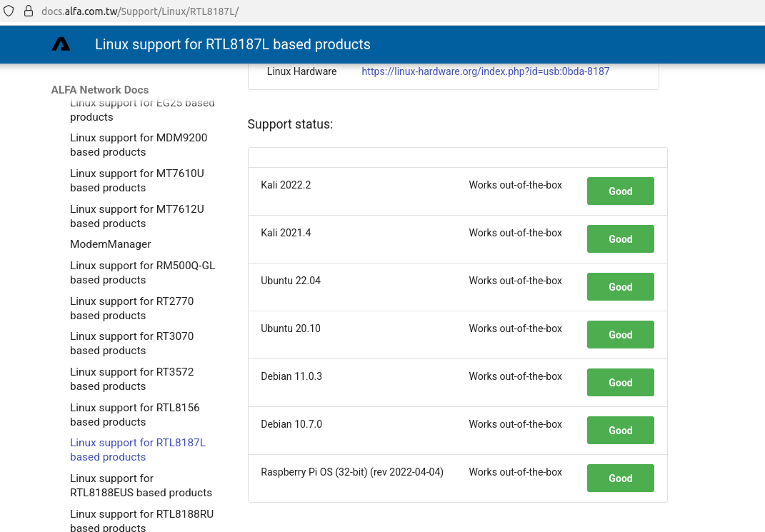Click the Good badge for Debian 10.7.0
Viewport: 765px width, 532px height.
coord(620,430)
